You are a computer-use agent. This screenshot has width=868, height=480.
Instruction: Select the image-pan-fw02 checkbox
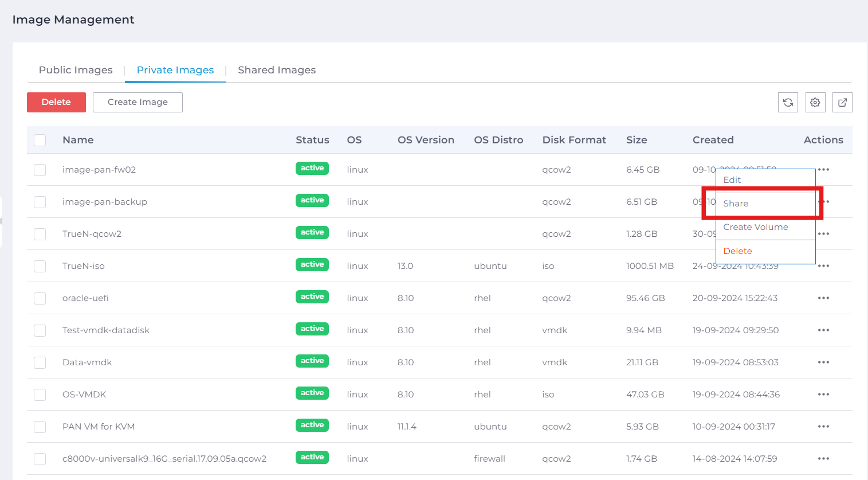point(40,170)
